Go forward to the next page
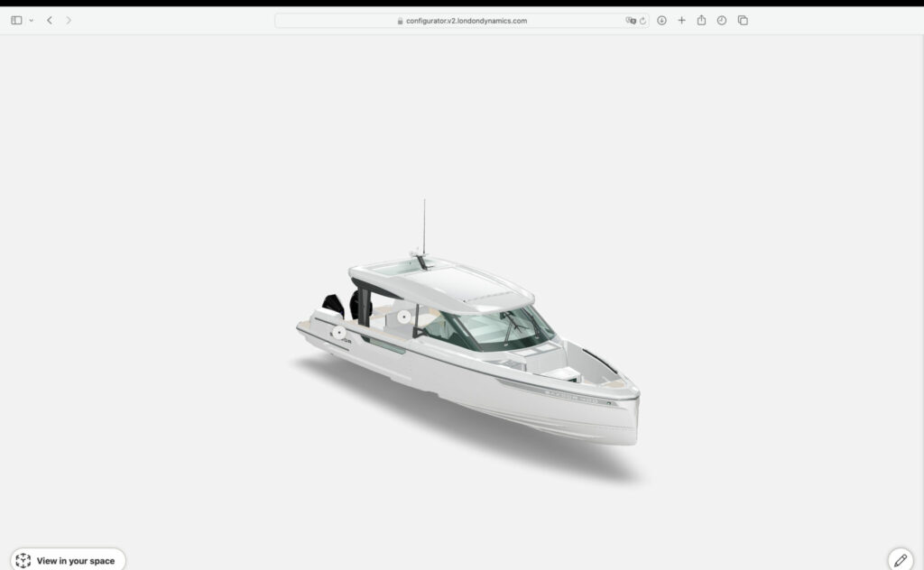Image resolution: width=924 pixels, height=570 pixels. tap(69, 20)
